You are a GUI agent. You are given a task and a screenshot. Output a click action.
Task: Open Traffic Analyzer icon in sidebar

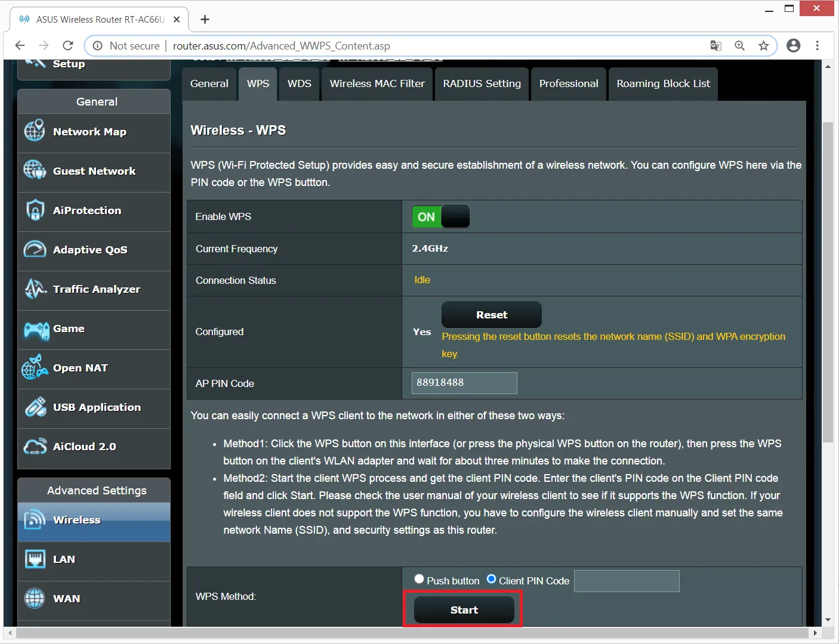pyautogui.click(x=35, y=289)
